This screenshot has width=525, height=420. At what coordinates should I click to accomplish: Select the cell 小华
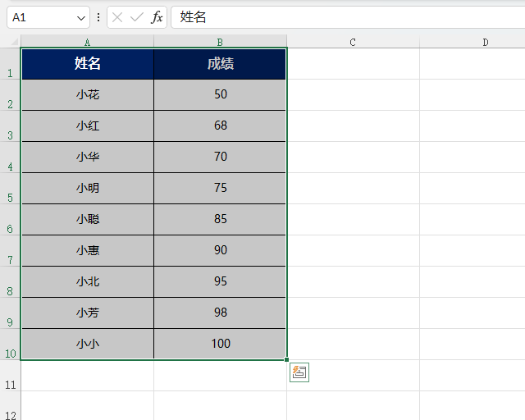[x=88, y=157]
